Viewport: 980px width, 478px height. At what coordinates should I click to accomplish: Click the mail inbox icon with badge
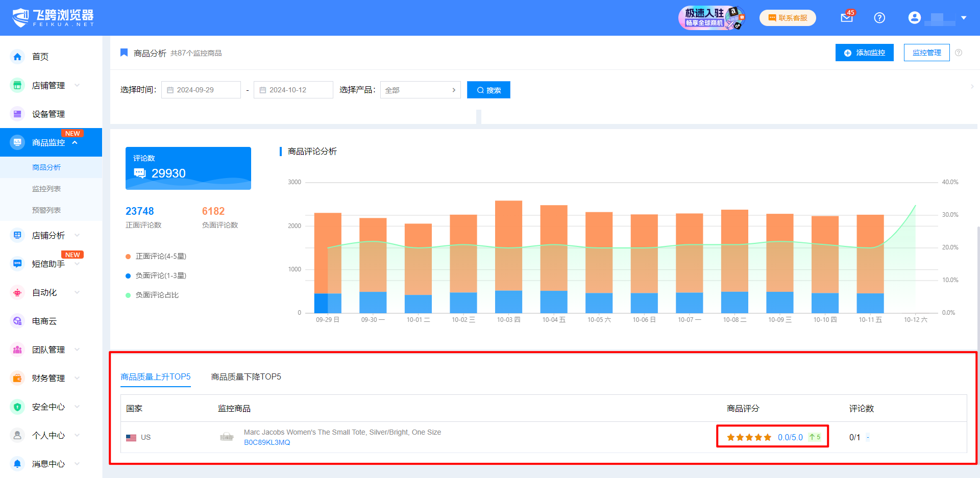click(x=846, y=18)
